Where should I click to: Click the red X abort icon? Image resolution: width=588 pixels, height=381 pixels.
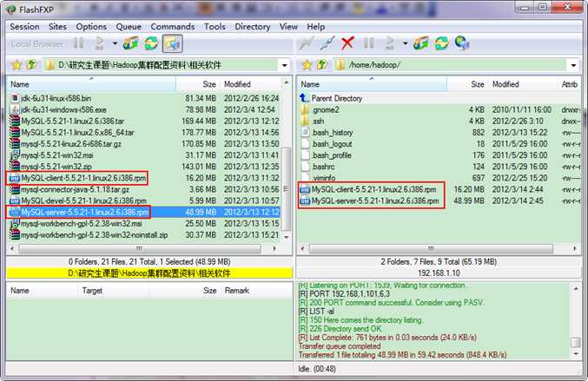(347, 43)
